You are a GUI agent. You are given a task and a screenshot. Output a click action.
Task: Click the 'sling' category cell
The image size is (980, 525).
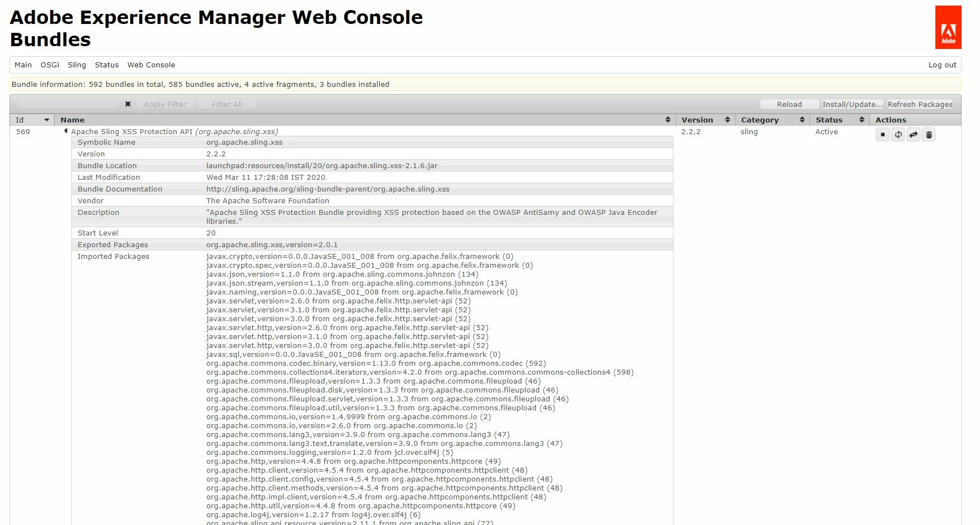click(x=749, y=132)
